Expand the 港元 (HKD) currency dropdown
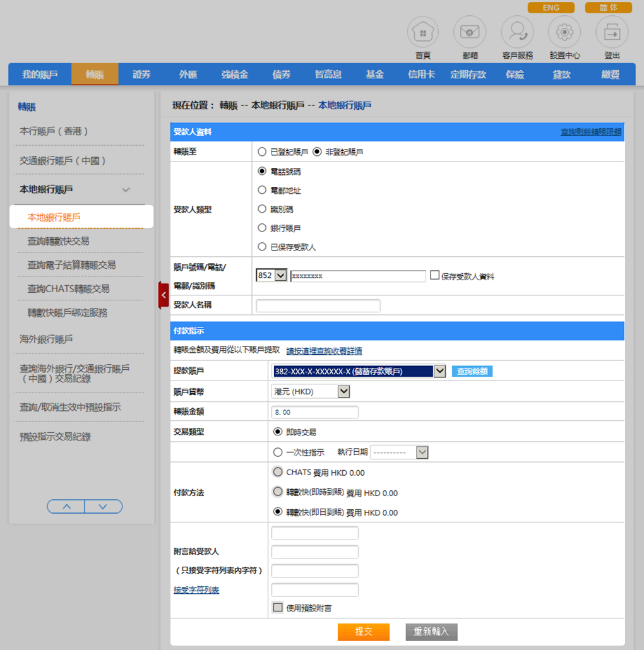644x650 pixels. point(343,392)
